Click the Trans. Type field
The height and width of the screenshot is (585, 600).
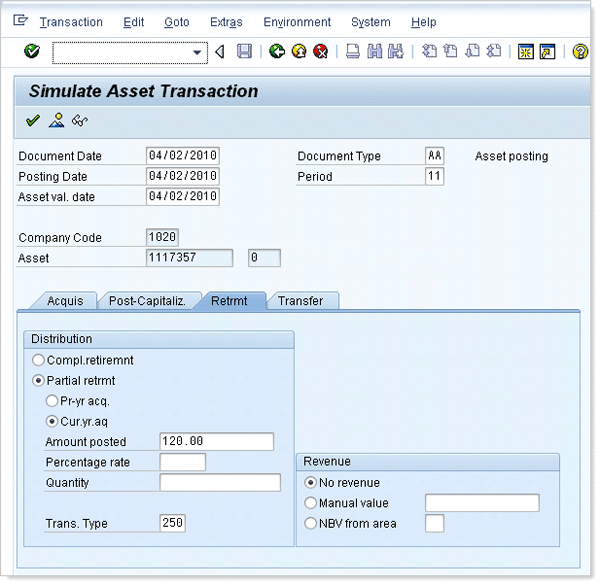tap(172, 523)
